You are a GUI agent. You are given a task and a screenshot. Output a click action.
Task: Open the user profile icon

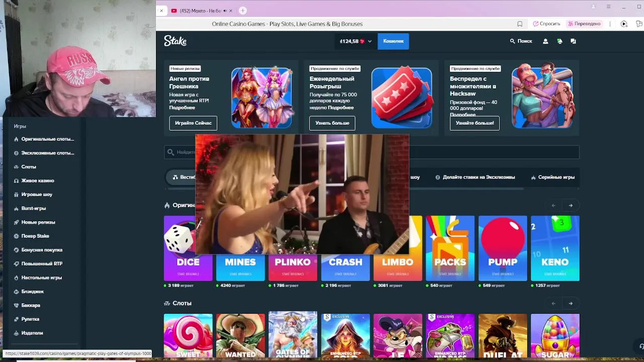[545, 41]
